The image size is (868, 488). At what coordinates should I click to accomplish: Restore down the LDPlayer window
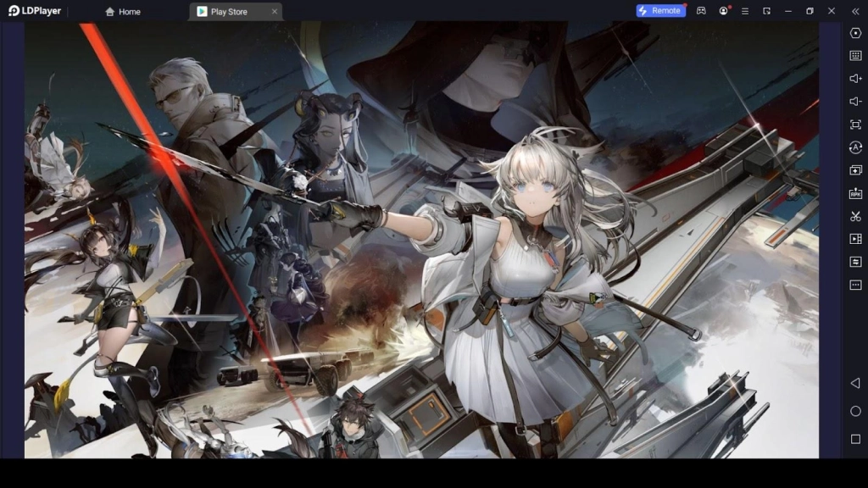click(810, 11)
